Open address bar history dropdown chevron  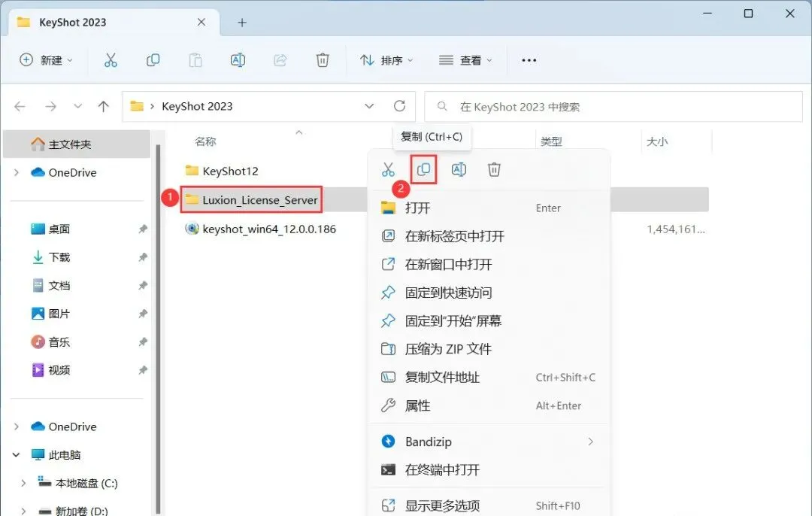[x=369, y=106]
